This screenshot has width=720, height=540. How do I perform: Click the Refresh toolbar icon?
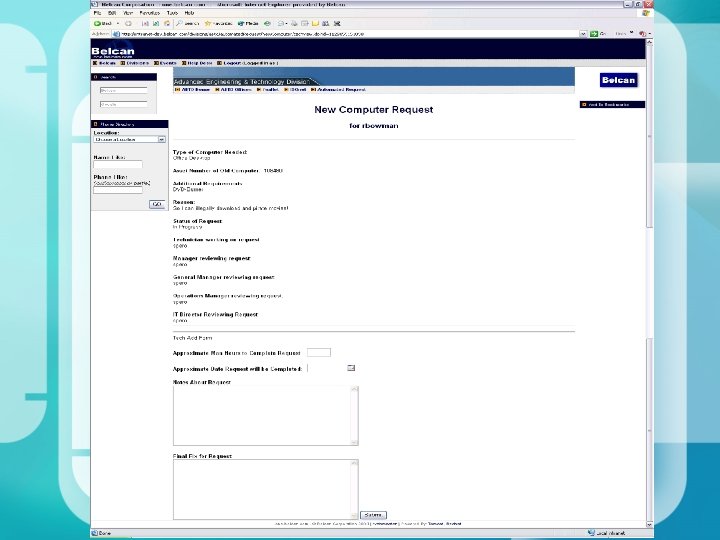pos(156,23)
